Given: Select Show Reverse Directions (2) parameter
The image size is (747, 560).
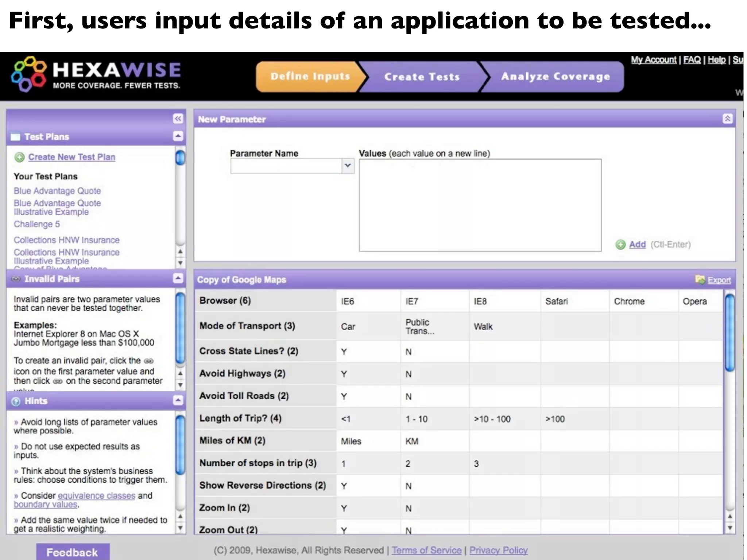Looking at the screenshot, I should (266, 485).
